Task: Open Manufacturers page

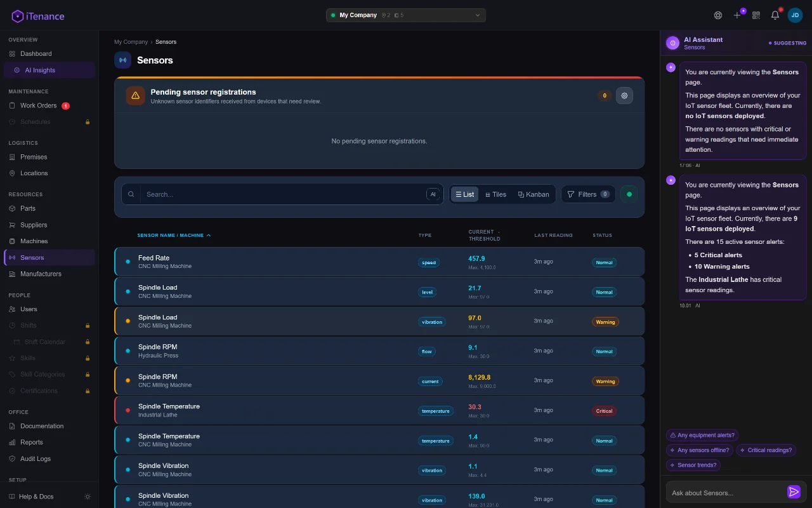Action: (49, 274)
